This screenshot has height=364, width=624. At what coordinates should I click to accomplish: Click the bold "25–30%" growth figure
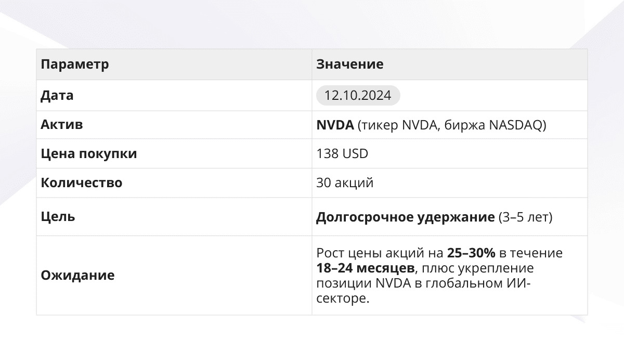coord(471,254)
